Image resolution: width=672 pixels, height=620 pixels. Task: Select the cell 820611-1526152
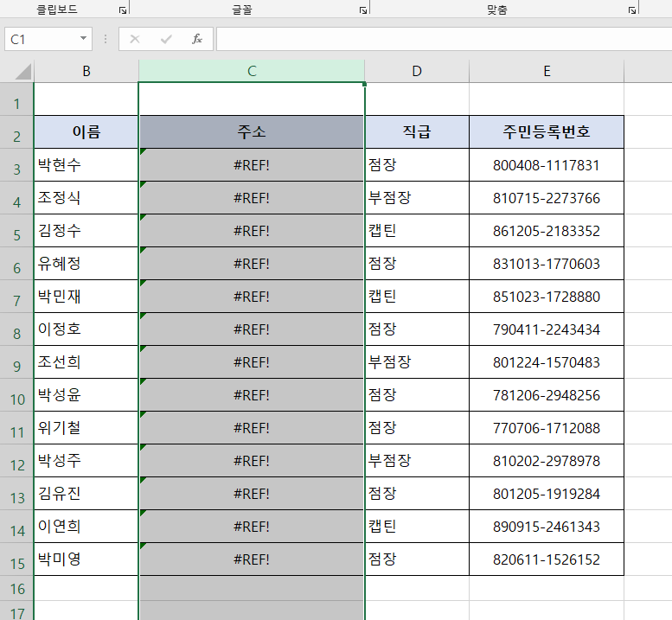pos(547,559)
